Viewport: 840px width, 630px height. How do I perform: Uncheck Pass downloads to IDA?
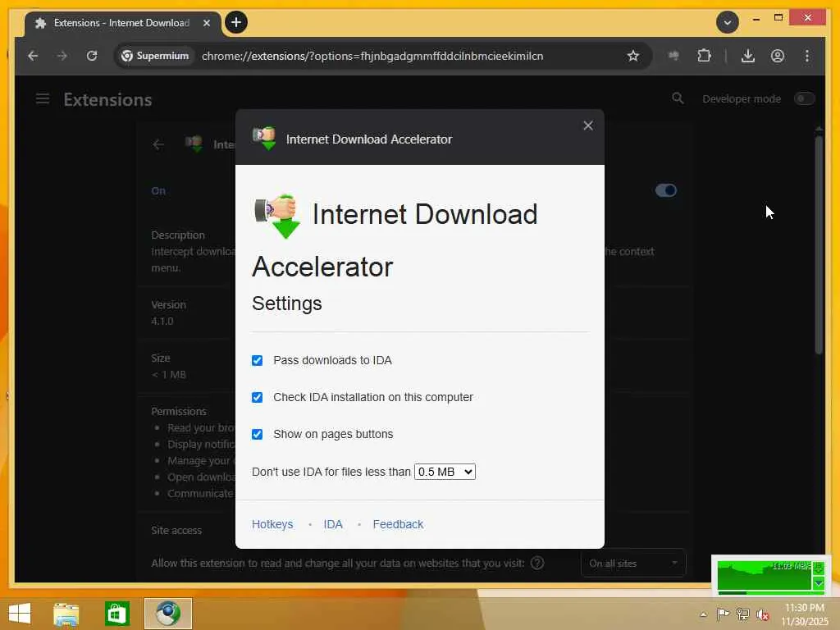tap(257, 361)
